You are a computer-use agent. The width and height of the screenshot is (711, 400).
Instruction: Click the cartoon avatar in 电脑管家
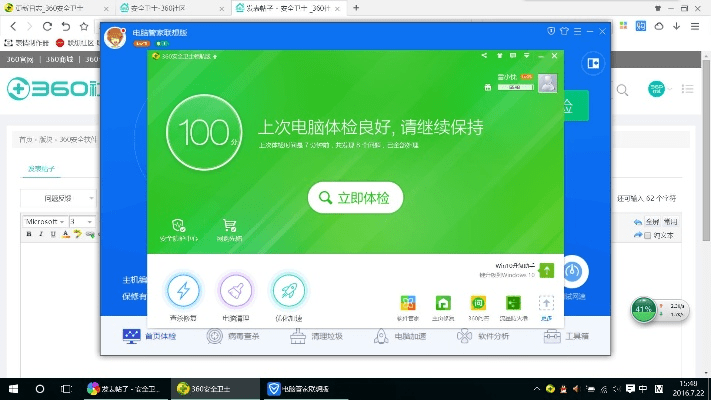[115, 37]
